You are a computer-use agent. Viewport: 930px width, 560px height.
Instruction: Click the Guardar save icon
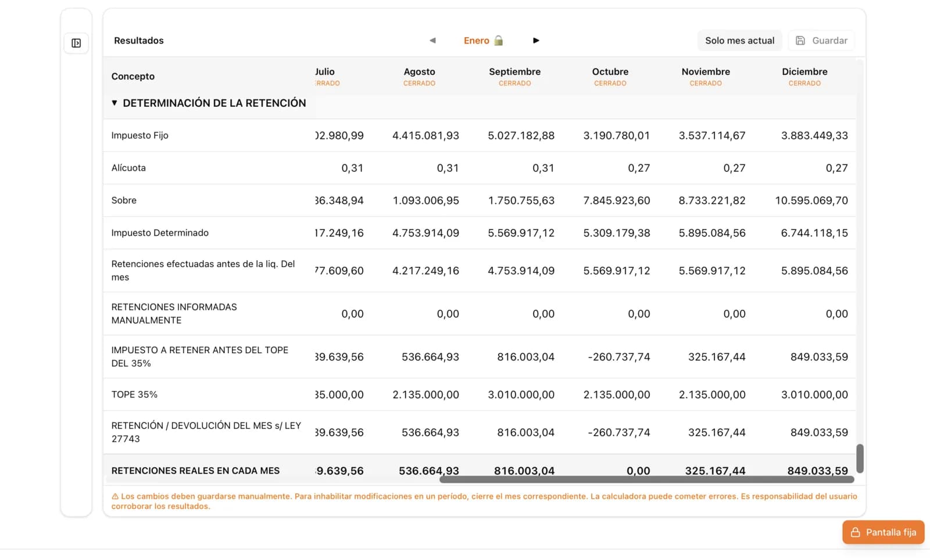point(800,41)
